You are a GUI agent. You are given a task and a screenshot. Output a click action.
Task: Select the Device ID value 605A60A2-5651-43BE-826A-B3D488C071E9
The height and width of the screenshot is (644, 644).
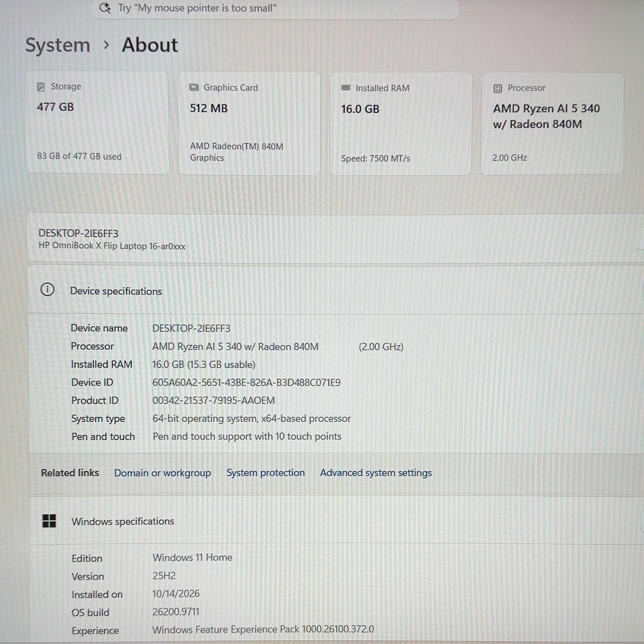point(246,383)
